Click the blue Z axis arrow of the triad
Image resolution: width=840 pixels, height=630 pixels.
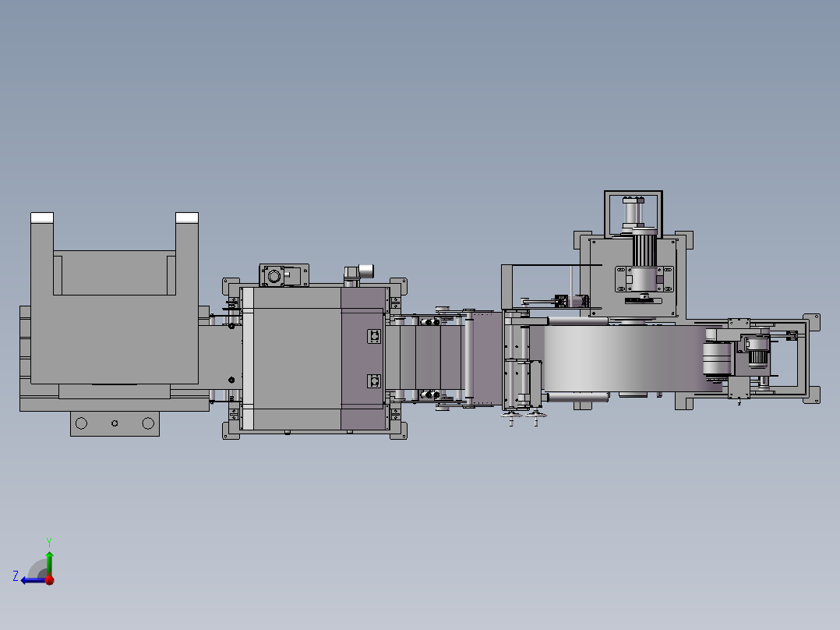pos(32,580)
